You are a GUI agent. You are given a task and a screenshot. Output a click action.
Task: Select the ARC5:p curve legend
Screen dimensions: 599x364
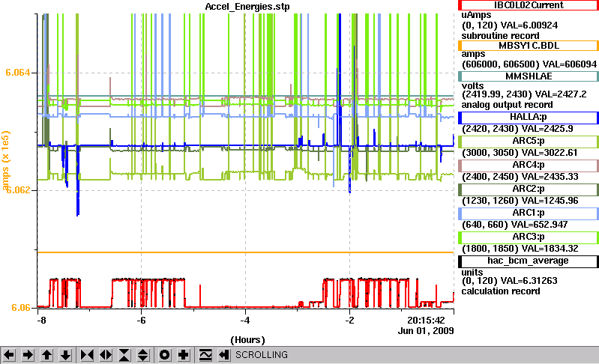(x=529, y=142)
